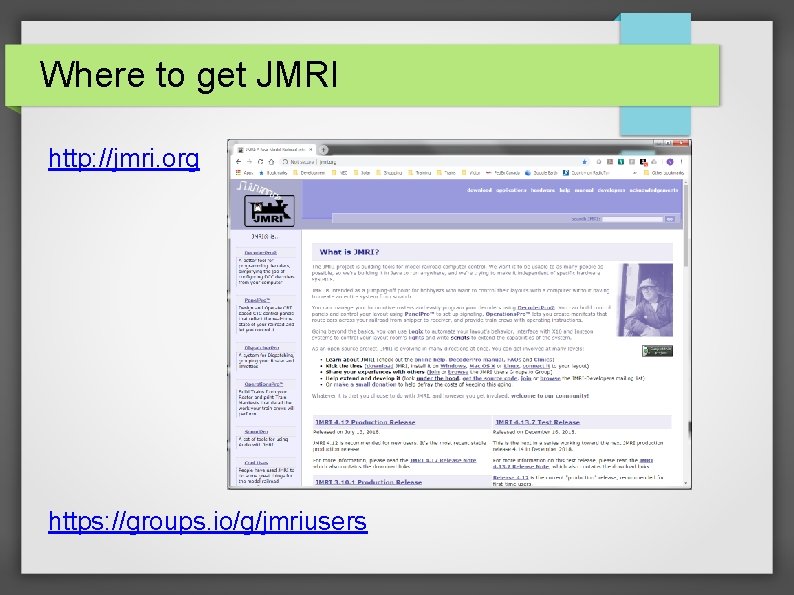Click the Where to get JMRI slide title

(x=188, y=74)
